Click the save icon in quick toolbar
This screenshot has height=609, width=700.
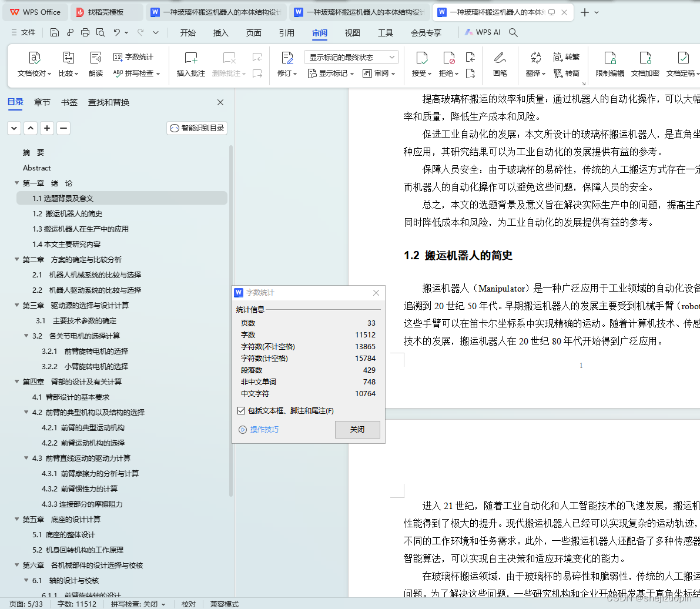(55, 32)
